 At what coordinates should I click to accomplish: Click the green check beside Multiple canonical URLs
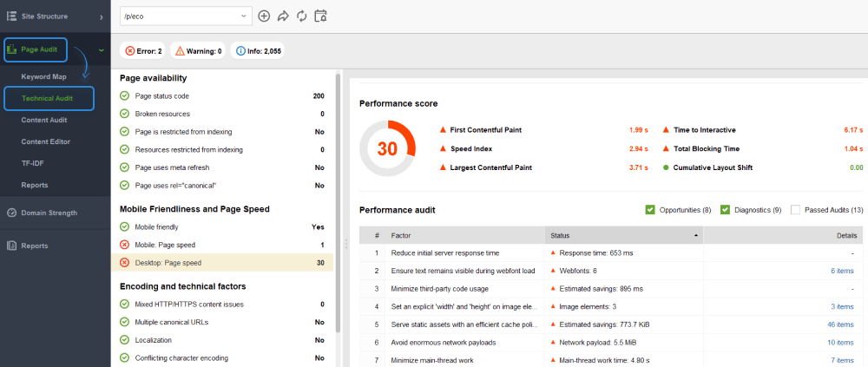[x=124, y=322]
